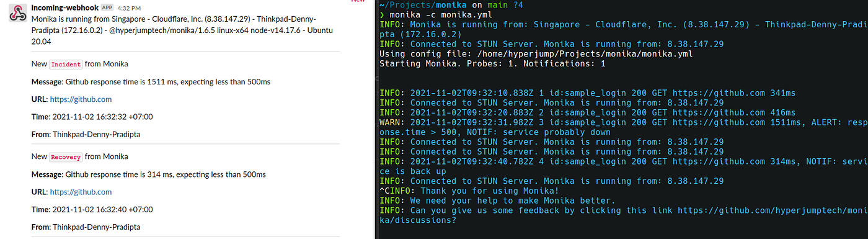Click the 'We need your help' terminal line
This screenshot has width=868, height=239.
pos(497,201)
